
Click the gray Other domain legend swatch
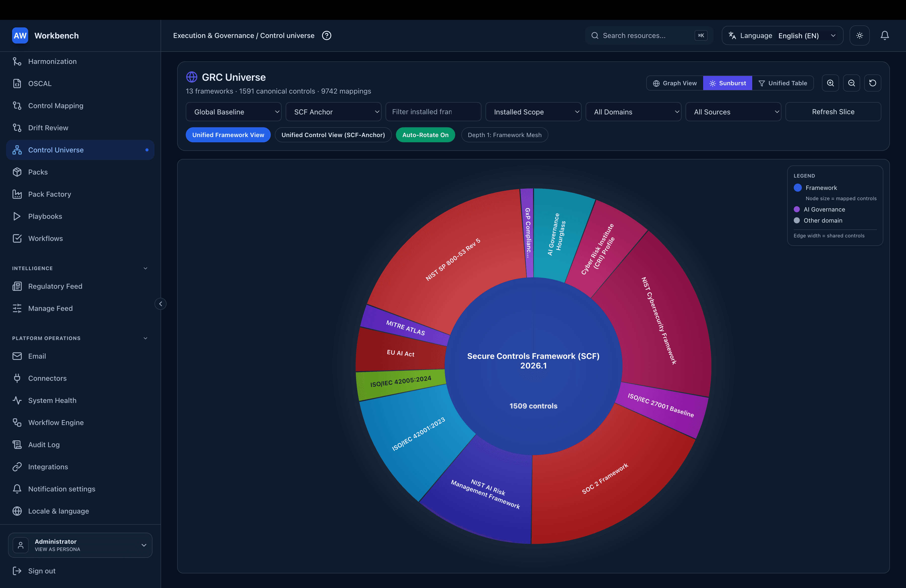click(796, 220)
